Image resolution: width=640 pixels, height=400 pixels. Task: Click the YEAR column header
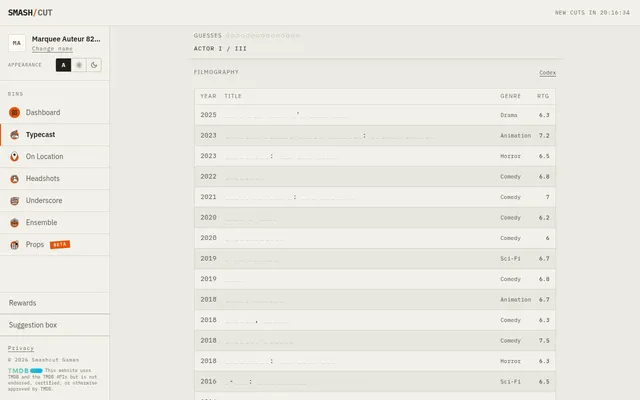tap(208, 96)
